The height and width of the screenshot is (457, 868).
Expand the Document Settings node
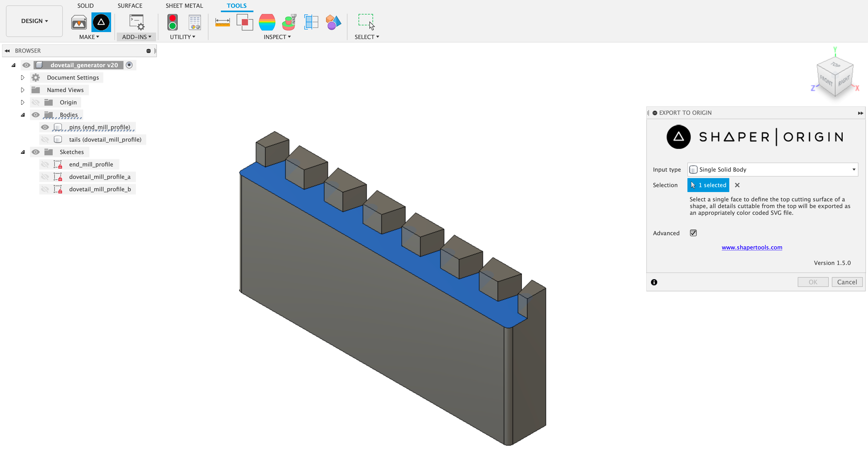pyautogui.click(x=22, y=78)
